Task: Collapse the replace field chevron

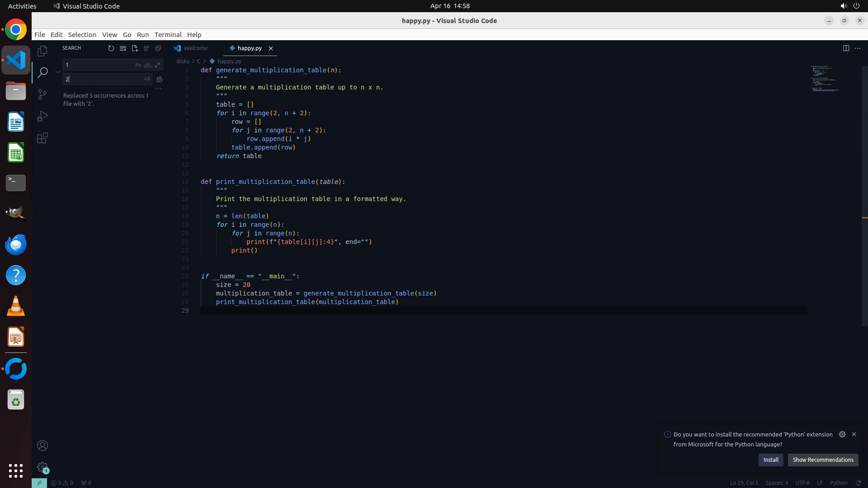Action: click(x=58, y=72)
